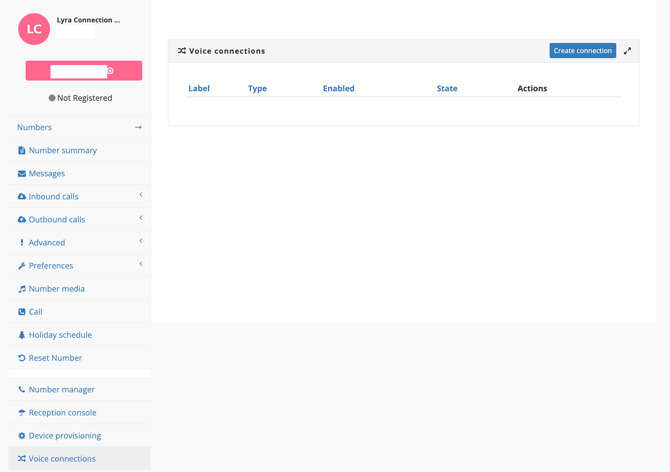This screenshot has width=670, height=472.
Task: Click the Number summary document icon
Action: point(22,151)
